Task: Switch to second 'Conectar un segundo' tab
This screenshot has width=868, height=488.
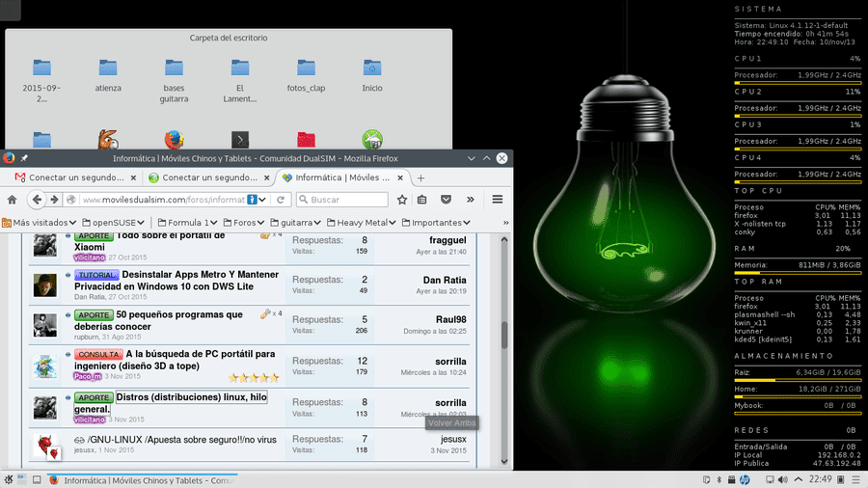Action: tap(210, 178)
